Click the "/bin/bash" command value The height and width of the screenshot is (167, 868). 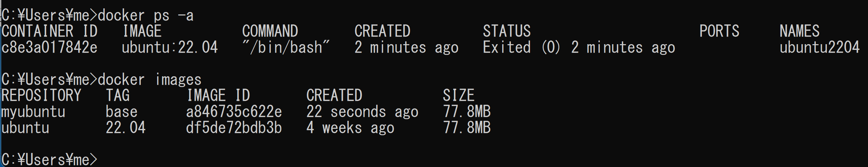pyautogui.click(x=286, y=47)
